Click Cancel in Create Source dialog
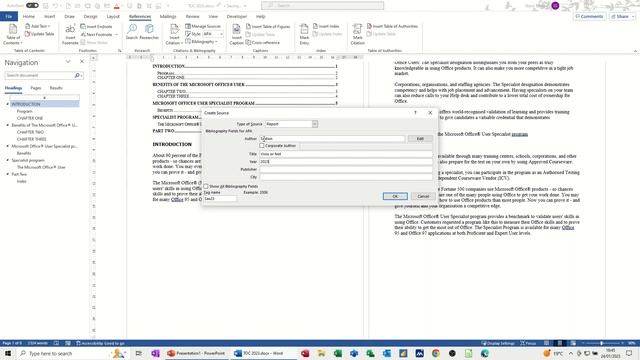This screenshot has height=360, width=640. [423, 196]
